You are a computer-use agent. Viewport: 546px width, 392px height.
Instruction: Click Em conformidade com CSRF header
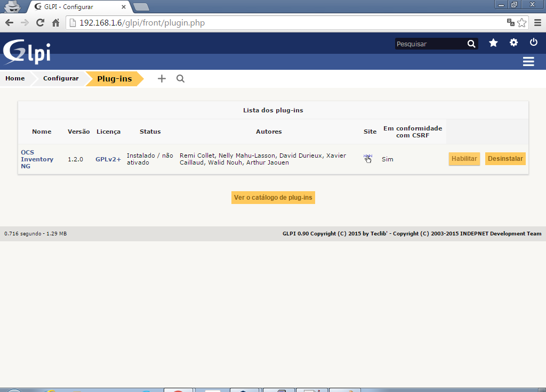(413, 132)
